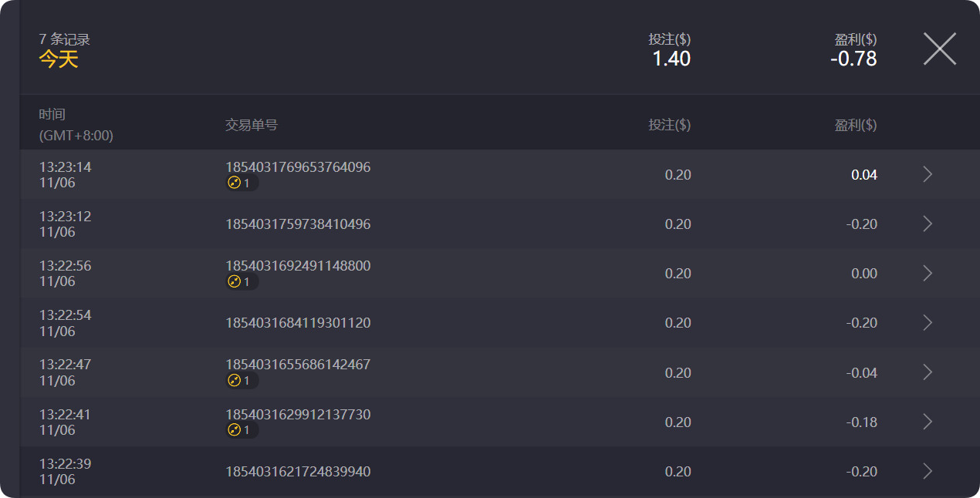The height and width of the screenshot is (498, 980).
Task: Expand details for the 13:23:14 record
Action: tap(928, 175)
